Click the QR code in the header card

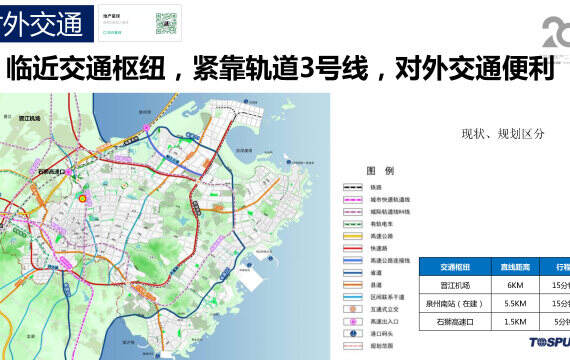166,24
